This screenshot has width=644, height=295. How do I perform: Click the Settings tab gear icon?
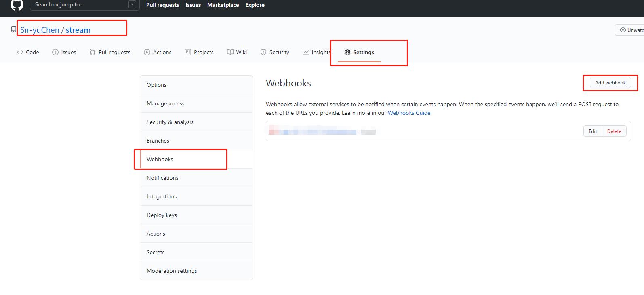click(347, 52)
